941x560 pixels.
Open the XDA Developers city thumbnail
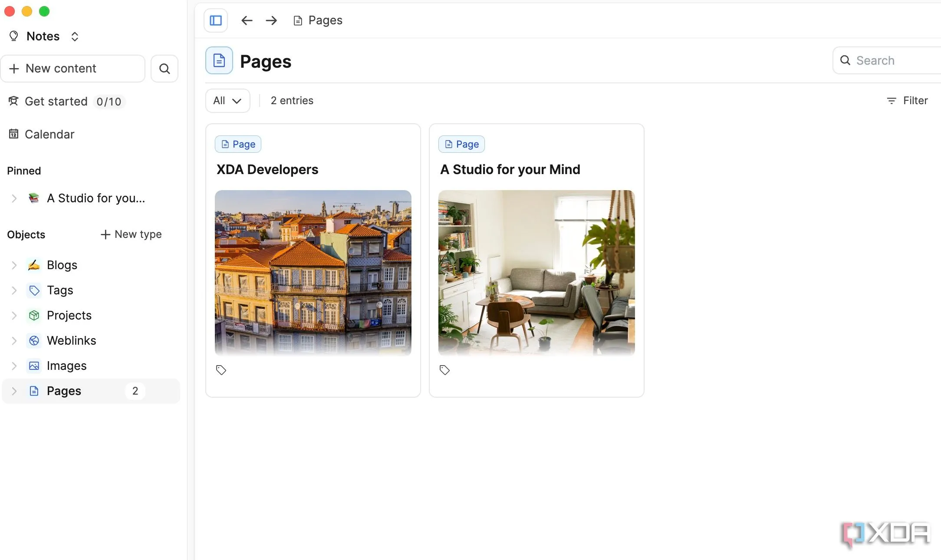coord(313,273)
